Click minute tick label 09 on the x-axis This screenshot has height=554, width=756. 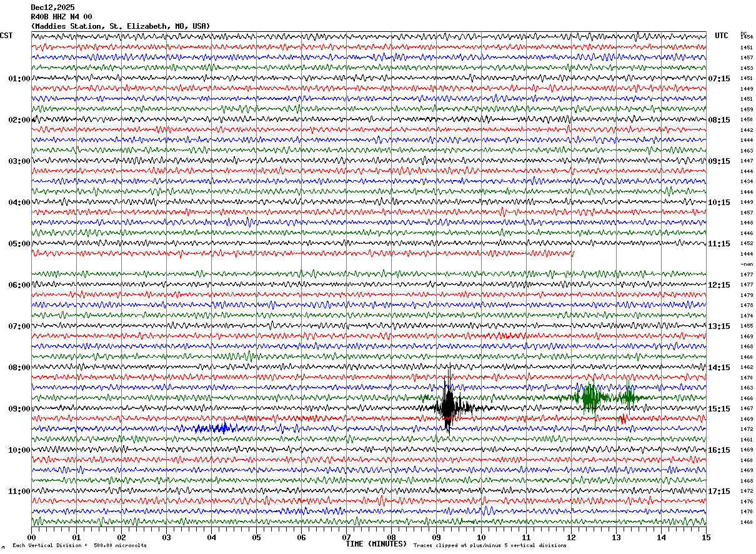pos(436,537)
